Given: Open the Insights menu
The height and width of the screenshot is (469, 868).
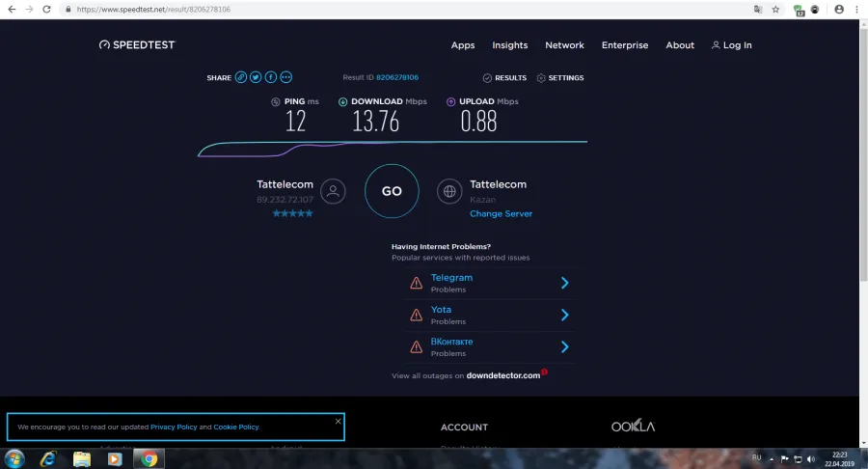Looking at the screenshot, I should (x=510, y=45).
